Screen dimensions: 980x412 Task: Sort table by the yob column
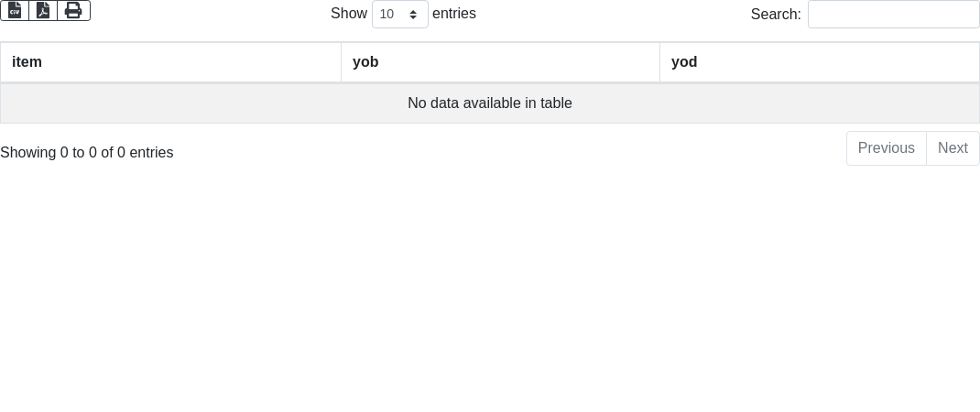(x=501, y=62)
